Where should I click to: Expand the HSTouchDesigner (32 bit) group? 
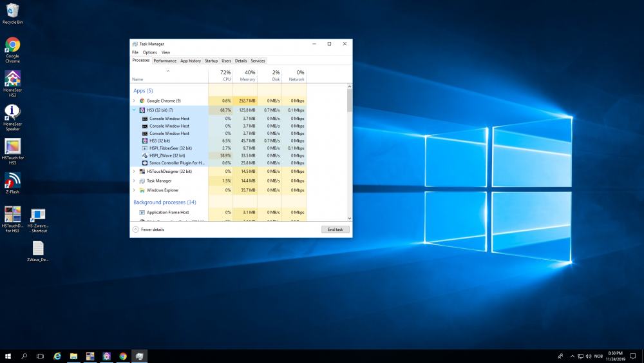134,172
